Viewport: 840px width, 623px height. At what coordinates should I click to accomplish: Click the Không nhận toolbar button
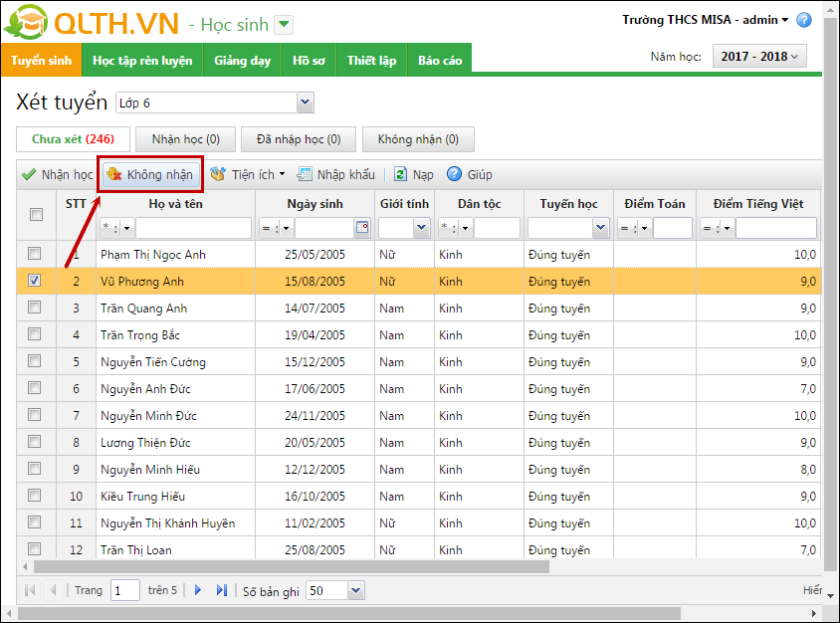pos(150,175)
